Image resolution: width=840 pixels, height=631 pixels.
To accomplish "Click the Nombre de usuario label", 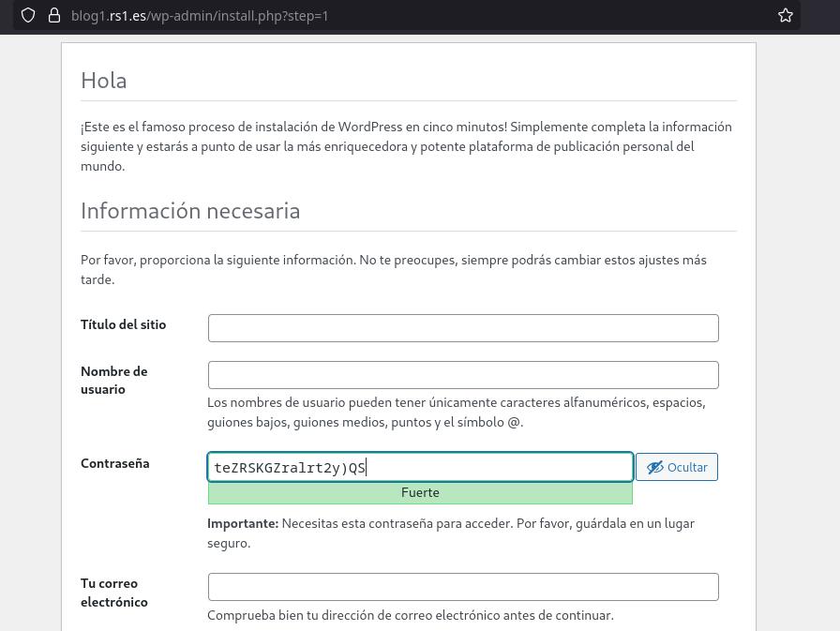I will click(114, 381).
